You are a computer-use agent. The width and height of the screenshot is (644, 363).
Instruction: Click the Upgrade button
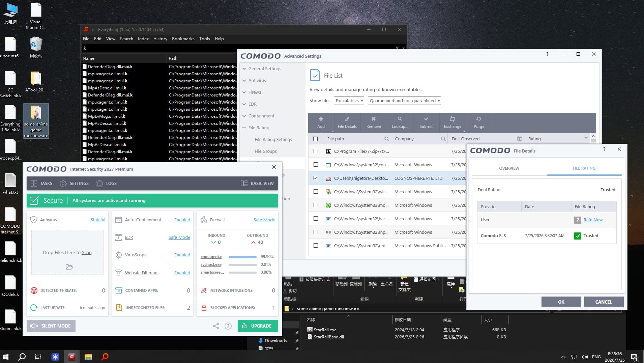click(258, 326)
